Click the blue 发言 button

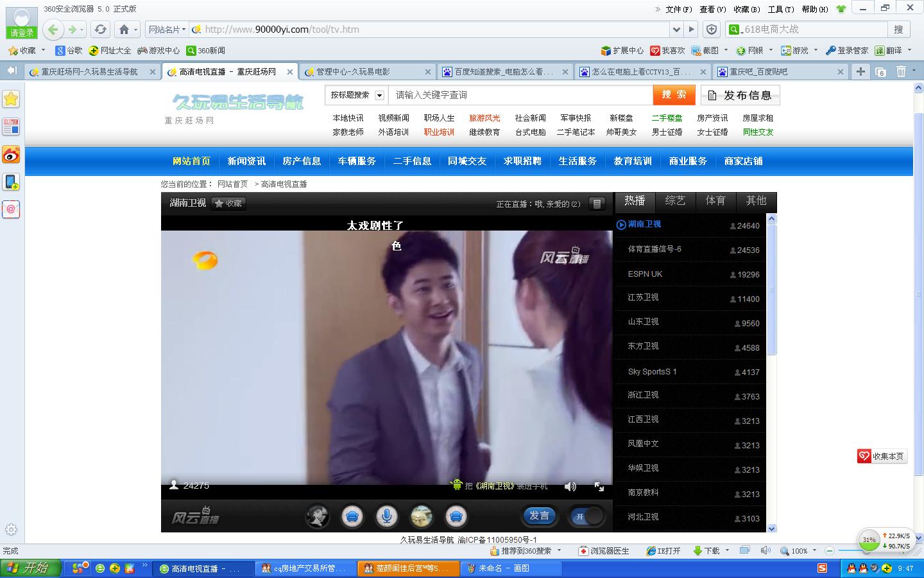pos(540,515)
